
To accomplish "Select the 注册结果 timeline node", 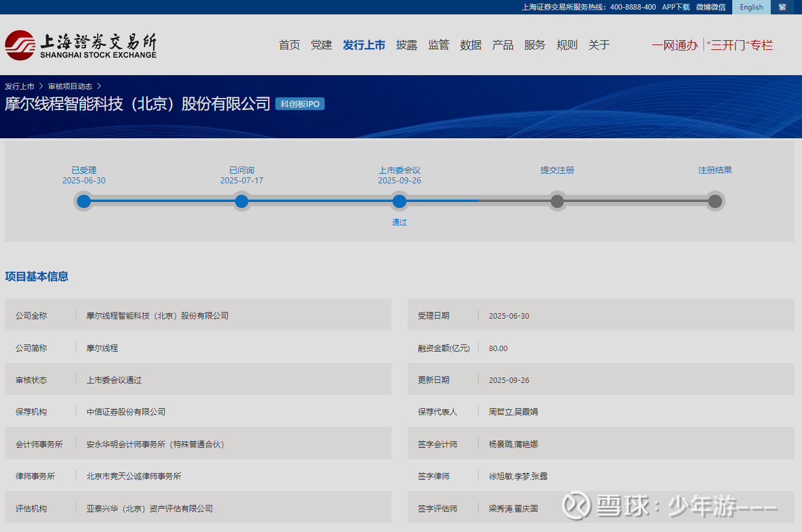I will tap(715, 201).
